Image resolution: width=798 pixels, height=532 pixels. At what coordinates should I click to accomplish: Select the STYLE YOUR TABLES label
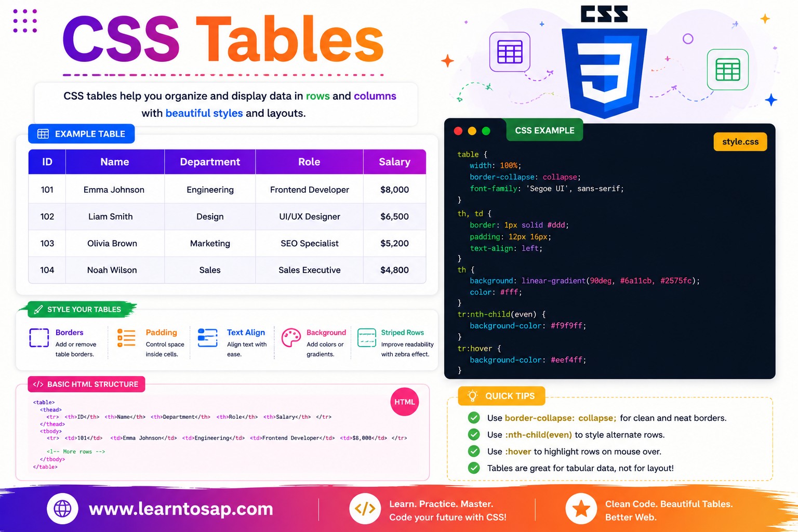click(x=78, y=310)
